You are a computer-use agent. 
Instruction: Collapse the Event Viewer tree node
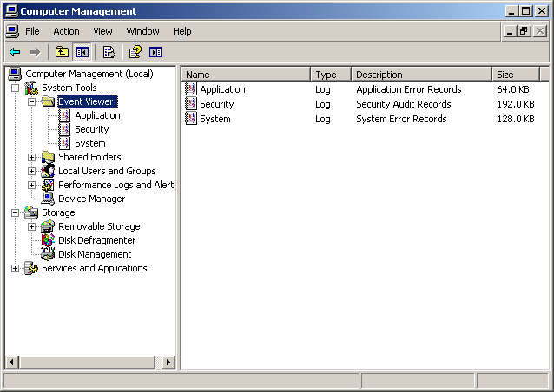(32, 101)
